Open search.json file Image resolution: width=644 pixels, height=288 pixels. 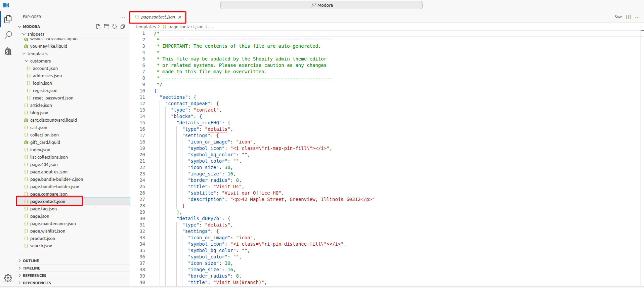click(41, 246)
